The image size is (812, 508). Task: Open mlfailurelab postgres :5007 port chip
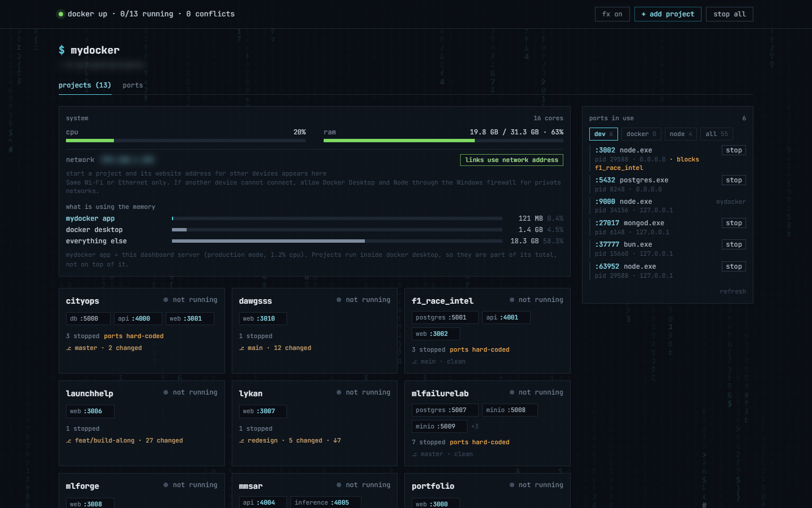coord(445,410)
